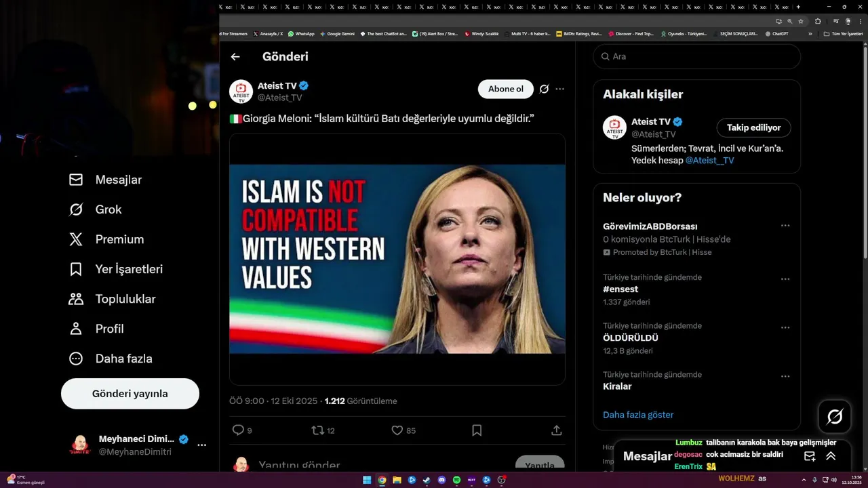Open Discord from taskbar
The height and width of the screenshot is (488, 868).
pos(441,480)
